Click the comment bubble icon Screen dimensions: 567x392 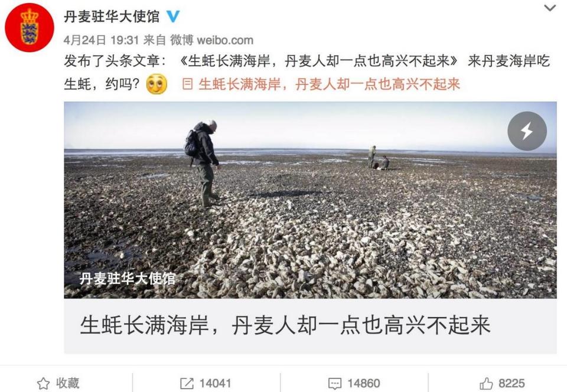[x=334, y=383]
